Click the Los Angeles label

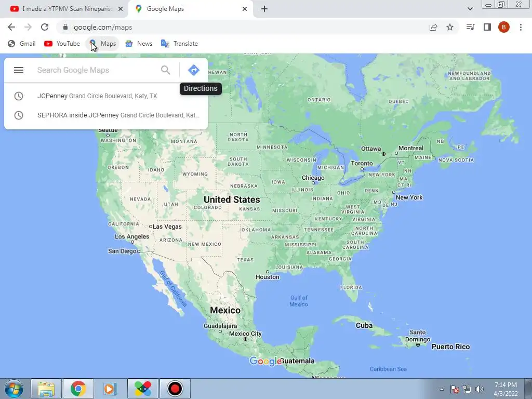[x=132, y=236]
